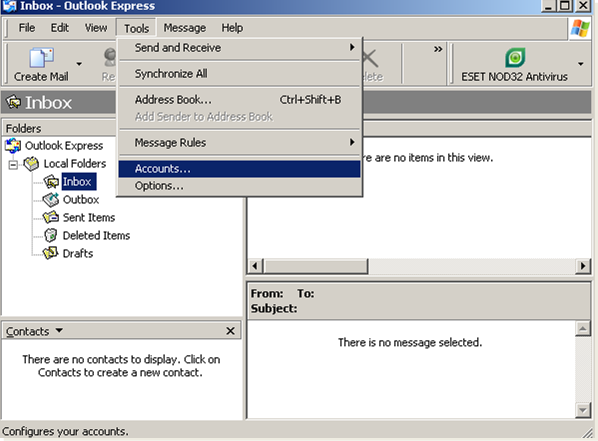Select the Inbox folder icon in tree
598x441 pixels.
pos(51,182)
